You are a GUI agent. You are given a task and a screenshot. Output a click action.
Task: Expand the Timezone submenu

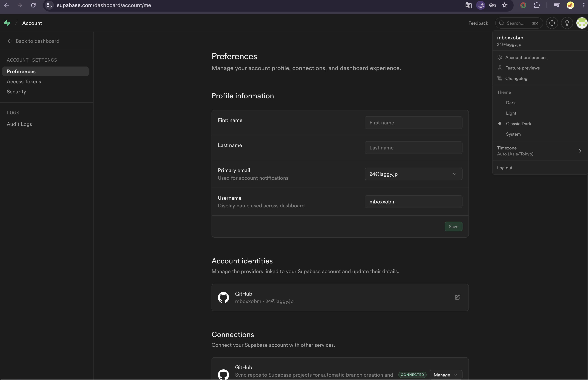pyautogui.click(x=540, y=151)
